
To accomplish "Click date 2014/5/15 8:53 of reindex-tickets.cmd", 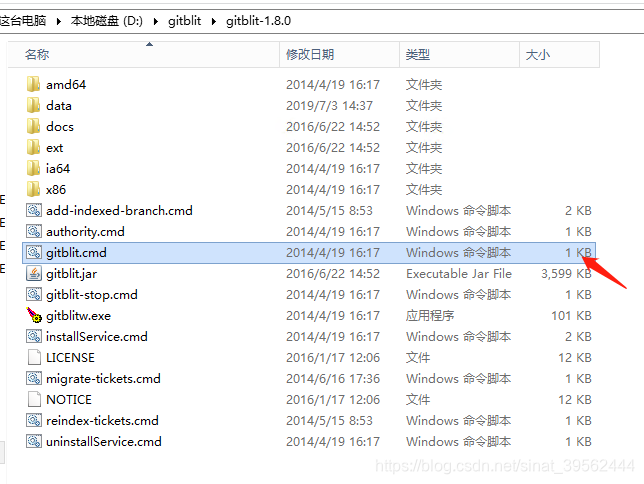I will 329,420.
